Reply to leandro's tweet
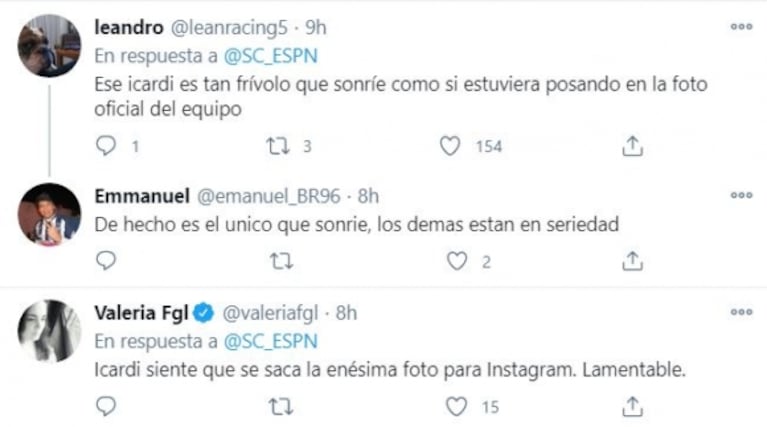 pos(106,146)
